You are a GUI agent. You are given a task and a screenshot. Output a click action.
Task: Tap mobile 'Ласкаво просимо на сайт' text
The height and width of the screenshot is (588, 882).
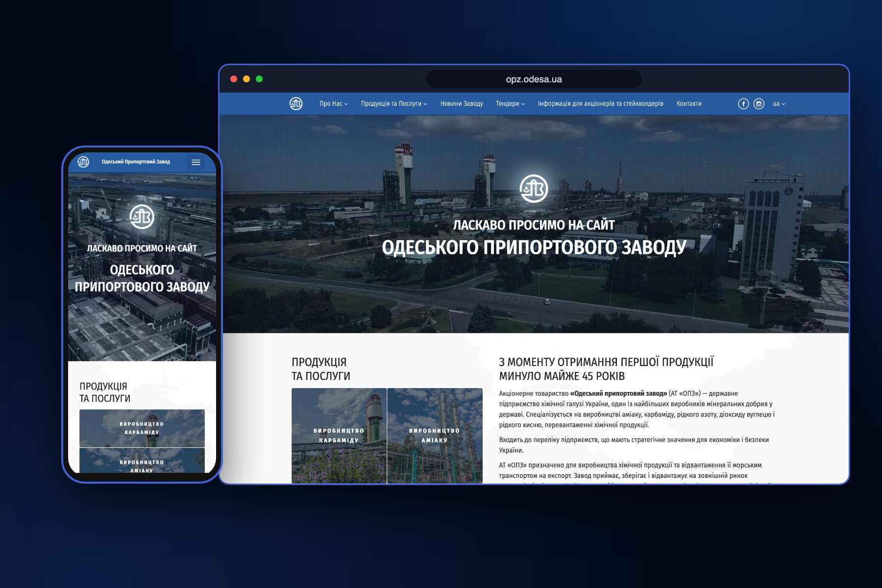pos(142,248)
